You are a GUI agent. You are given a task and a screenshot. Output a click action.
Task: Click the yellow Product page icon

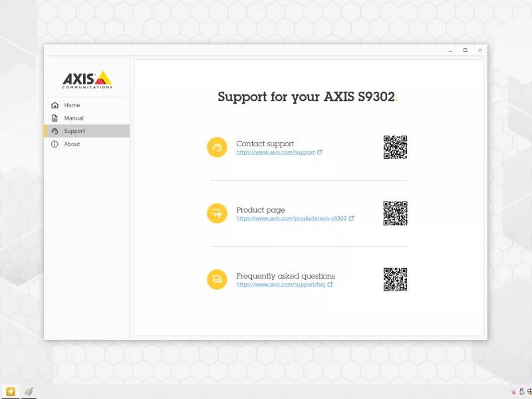[217, 213]
